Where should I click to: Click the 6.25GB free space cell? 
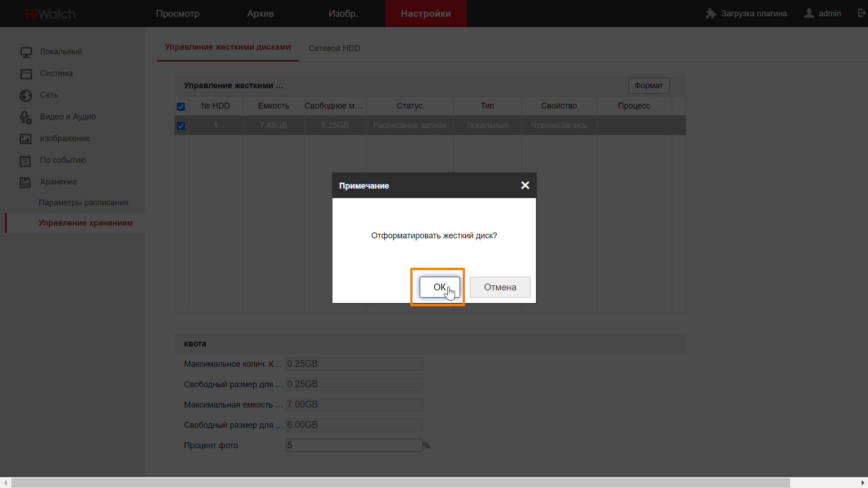[335, 125]
